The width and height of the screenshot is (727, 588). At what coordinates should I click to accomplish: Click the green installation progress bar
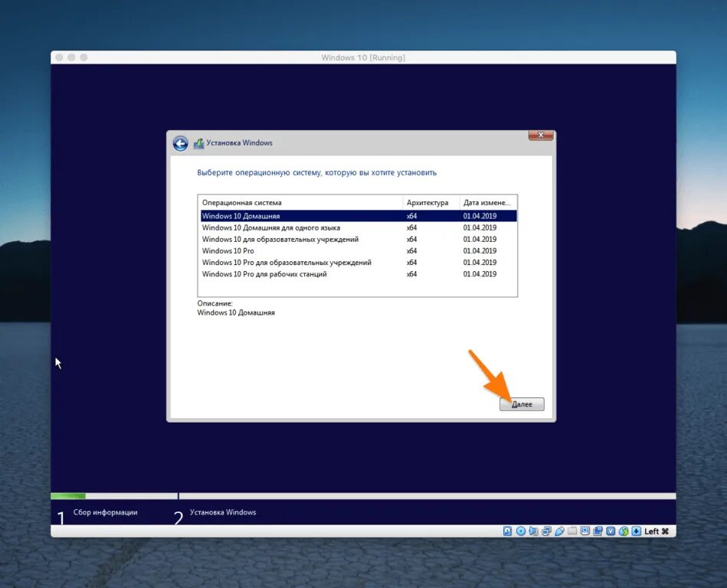pos(68,496)
